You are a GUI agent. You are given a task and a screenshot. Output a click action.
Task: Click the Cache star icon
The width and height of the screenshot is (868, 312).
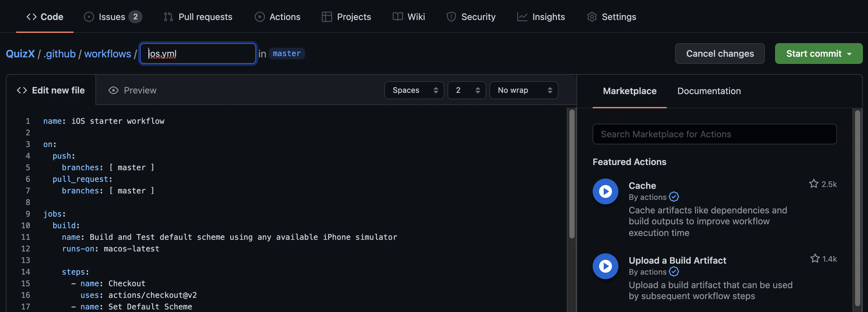tap(814, 184)
